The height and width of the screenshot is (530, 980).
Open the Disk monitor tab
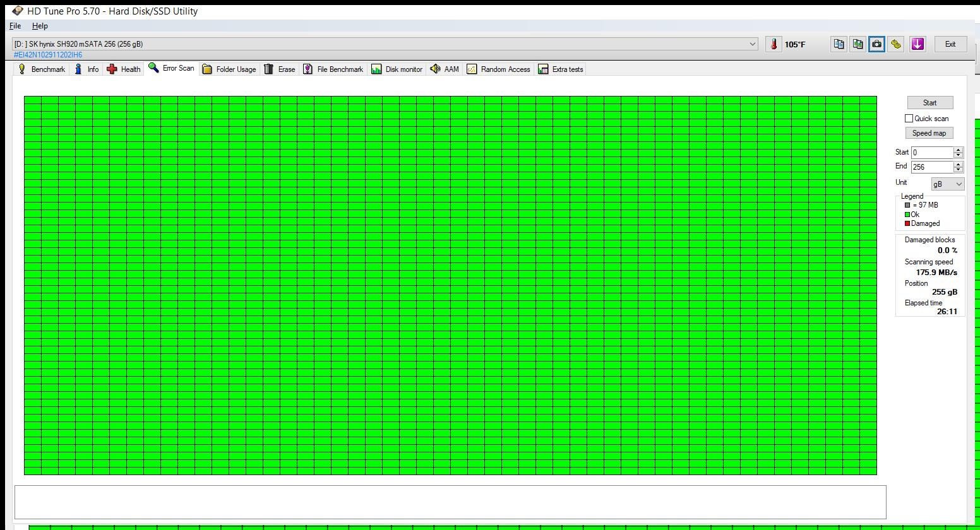(x=397, y=69)
